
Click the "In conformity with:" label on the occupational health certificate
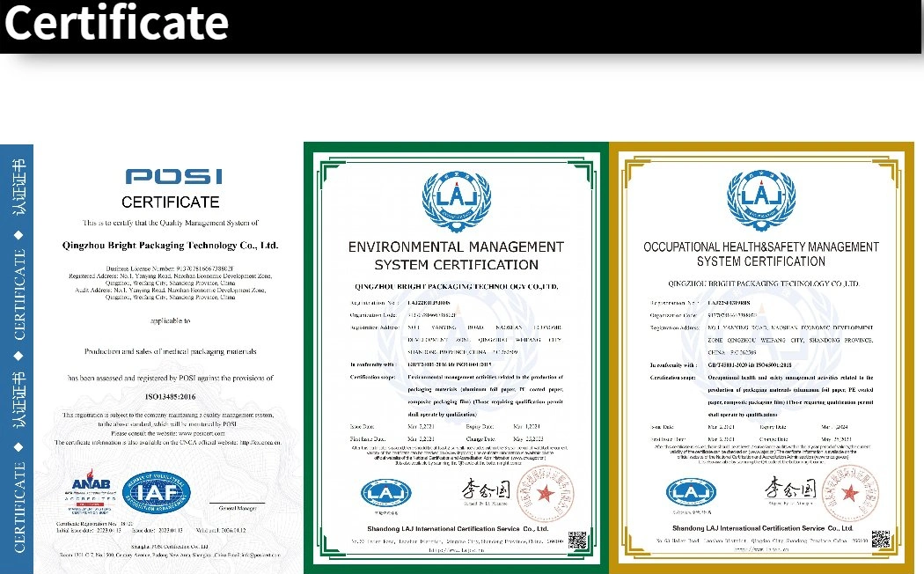click(x=671, y=365)
